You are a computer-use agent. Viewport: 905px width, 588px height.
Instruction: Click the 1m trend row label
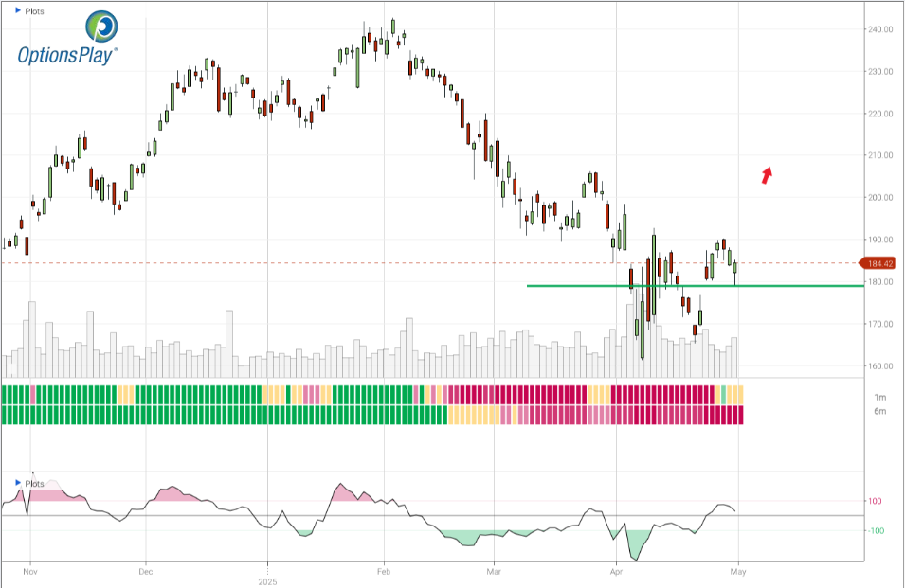click(x=879, y=397)
